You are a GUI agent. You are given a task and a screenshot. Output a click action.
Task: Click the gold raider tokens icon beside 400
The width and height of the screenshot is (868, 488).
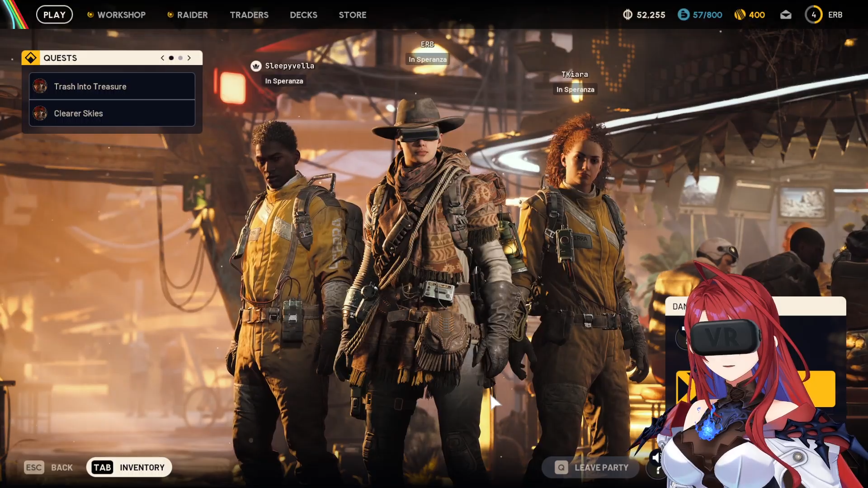740,15
